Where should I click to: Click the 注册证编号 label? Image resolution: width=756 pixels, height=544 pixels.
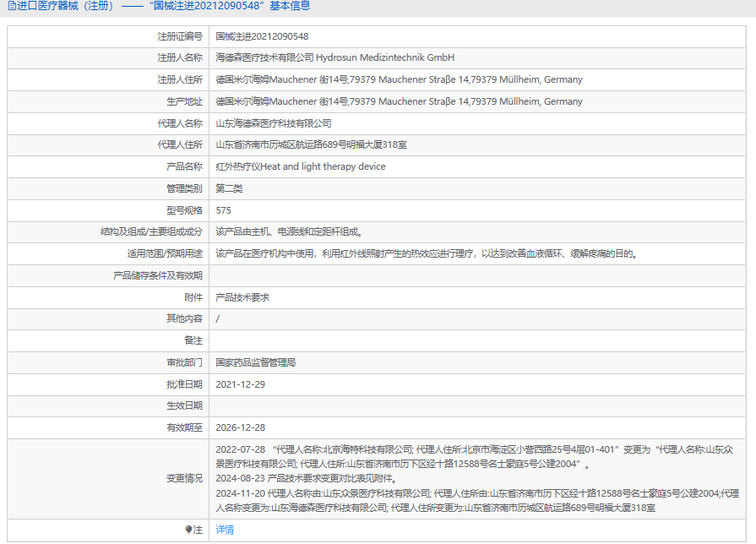(180, 36)
